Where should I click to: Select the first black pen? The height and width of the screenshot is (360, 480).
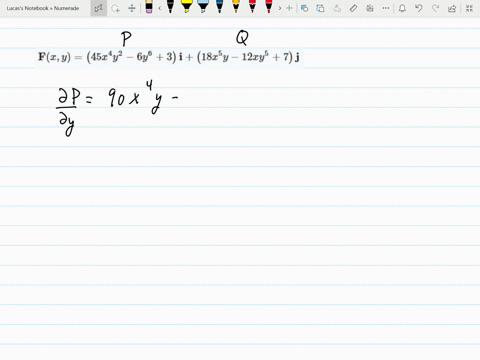pyautogui.click(x=170, y=7)
